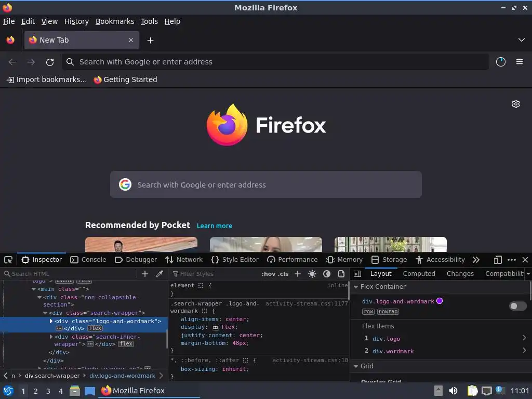Viewport: 532px width, 399px height.
Task: Click the purple flex overlay color swatch
Action: (440, 301)
